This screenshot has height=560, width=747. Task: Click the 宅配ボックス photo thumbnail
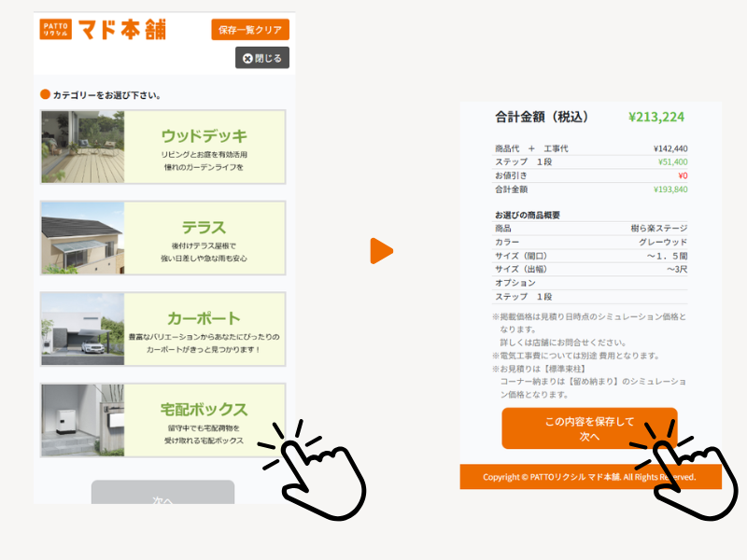point(82,420)
